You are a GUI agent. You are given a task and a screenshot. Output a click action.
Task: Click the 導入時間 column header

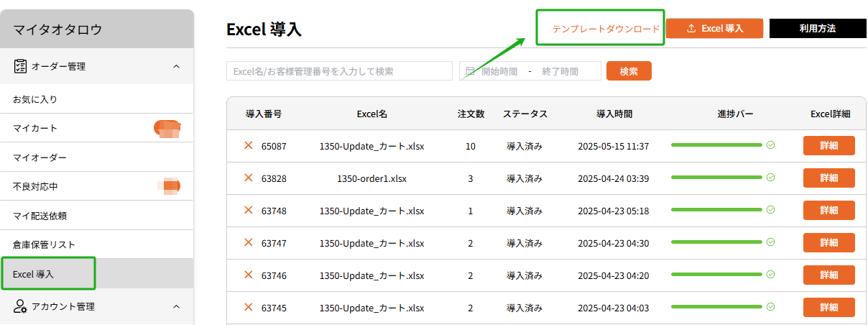614,114
